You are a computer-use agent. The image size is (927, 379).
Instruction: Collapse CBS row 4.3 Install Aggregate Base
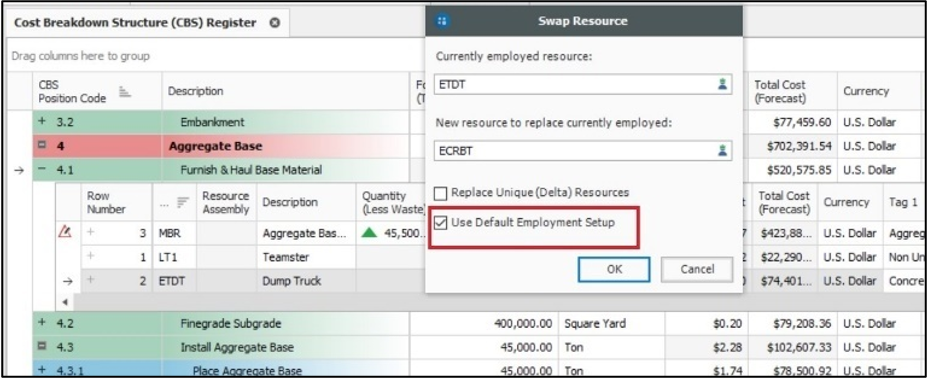tap(42, 347)
